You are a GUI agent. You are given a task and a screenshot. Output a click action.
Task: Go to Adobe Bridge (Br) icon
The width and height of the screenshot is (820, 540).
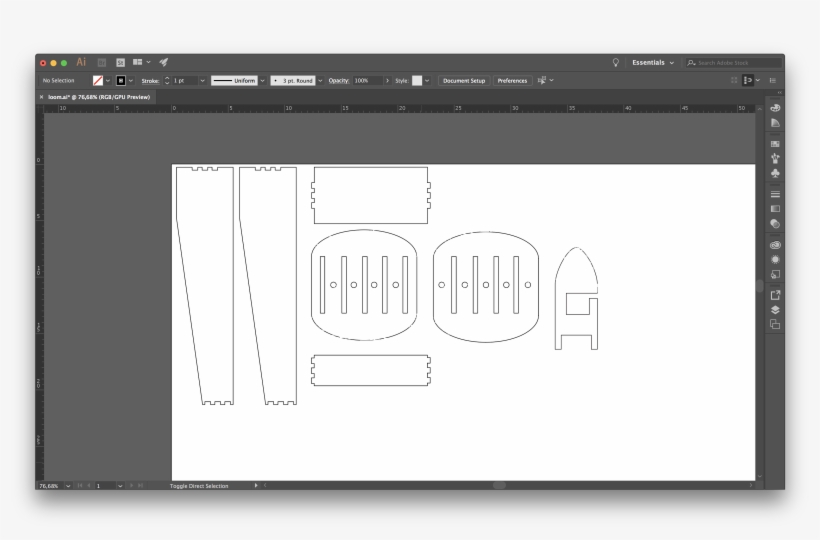[x=102, y=63]
